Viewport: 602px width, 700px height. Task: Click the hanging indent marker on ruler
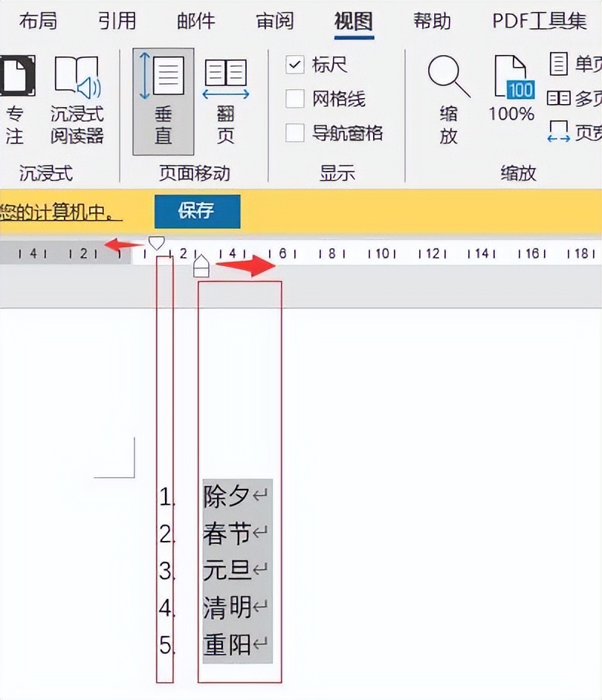tap(201, 262)
